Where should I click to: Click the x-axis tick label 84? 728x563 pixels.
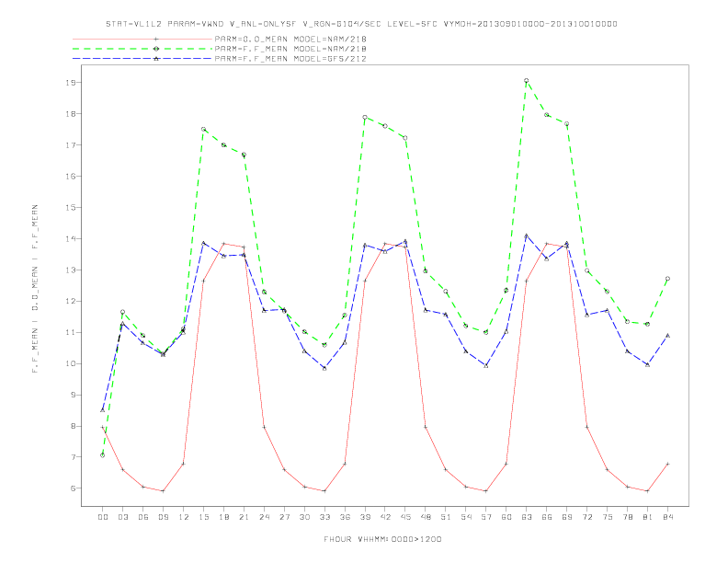coord(667,517)
